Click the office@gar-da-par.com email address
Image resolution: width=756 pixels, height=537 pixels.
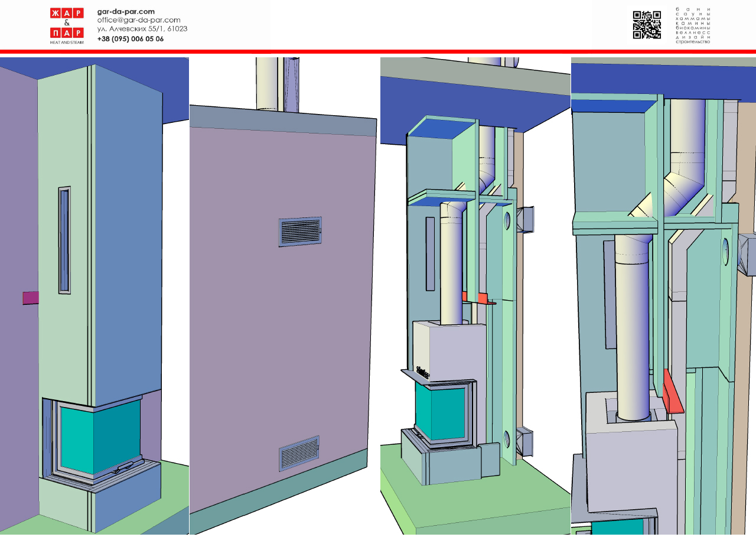139,20
